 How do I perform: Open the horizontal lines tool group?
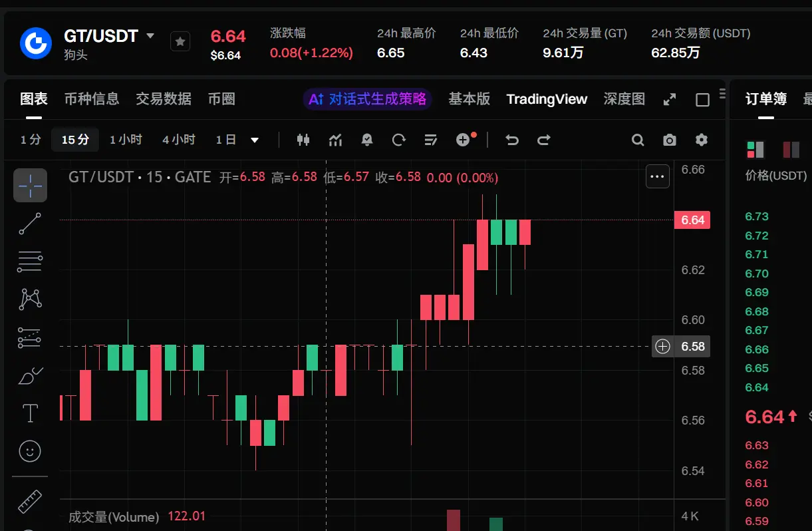(x=30, y=262)
